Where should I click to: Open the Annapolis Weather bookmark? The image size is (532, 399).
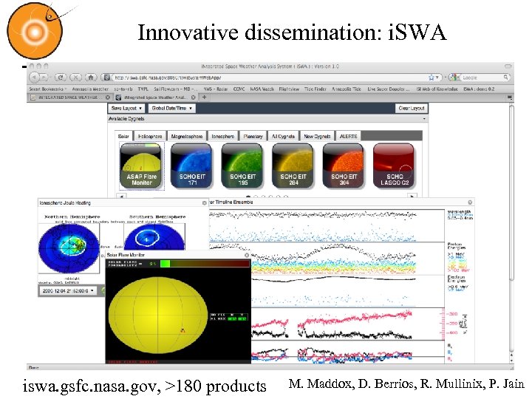point(90,89)
